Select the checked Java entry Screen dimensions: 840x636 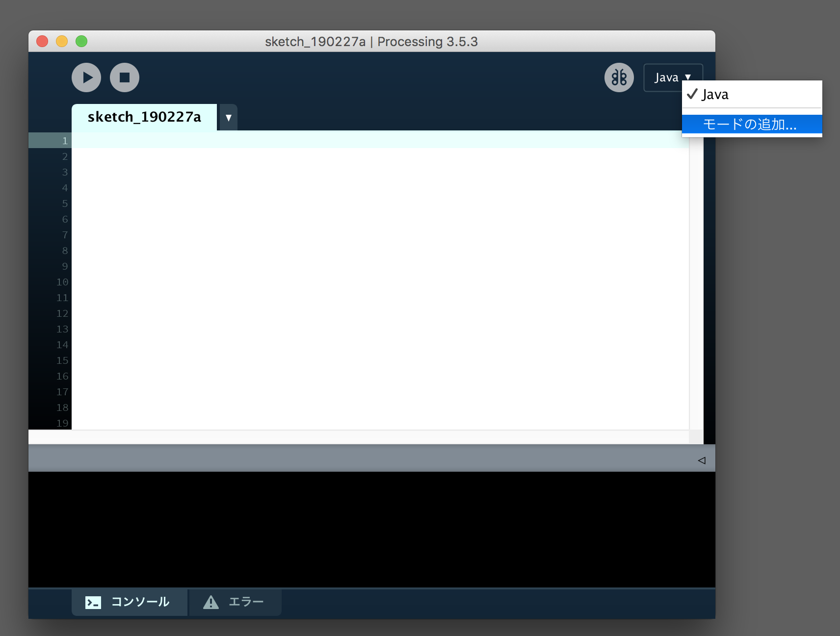715,94
